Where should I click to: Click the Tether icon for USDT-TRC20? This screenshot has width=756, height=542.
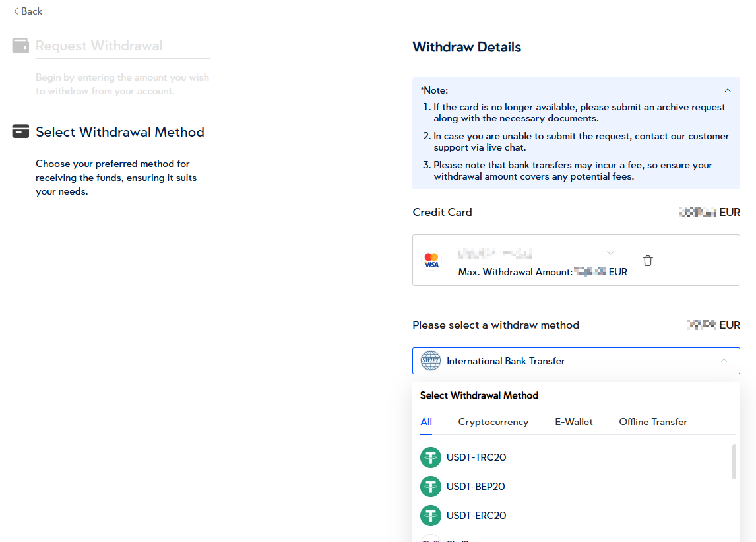click(431, 457)
